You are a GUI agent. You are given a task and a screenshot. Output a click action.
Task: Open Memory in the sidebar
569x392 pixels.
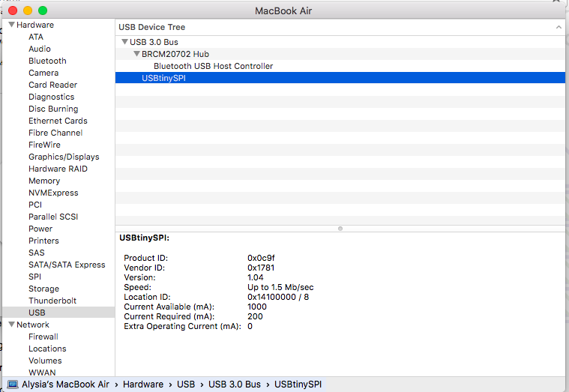[44, 181]
